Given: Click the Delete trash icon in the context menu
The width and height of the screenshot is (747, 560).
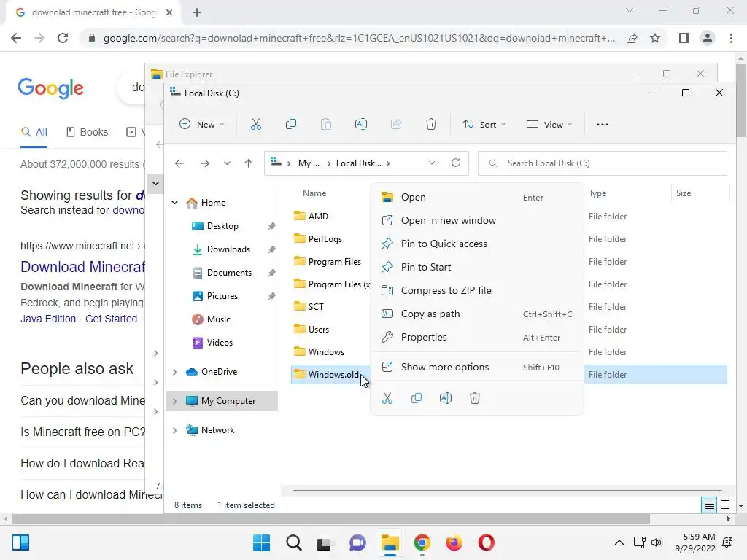Looking at the screenshot, I should pos(474,398).
